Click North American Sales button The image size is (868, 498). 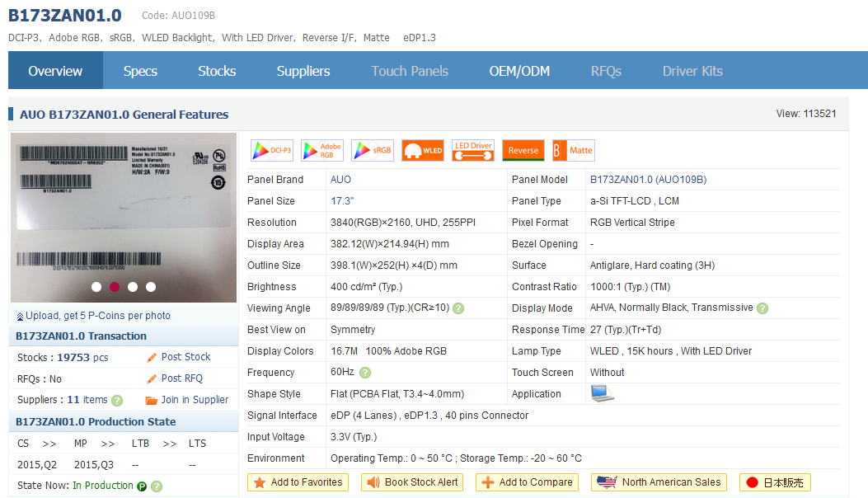659,482
